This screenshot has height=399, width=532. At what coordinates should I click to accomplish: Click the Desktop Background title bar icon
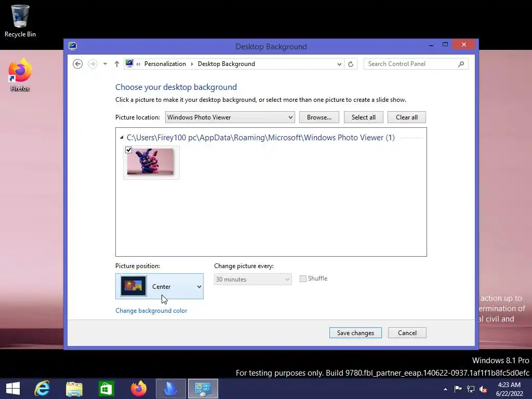click(x=72, y=46)
